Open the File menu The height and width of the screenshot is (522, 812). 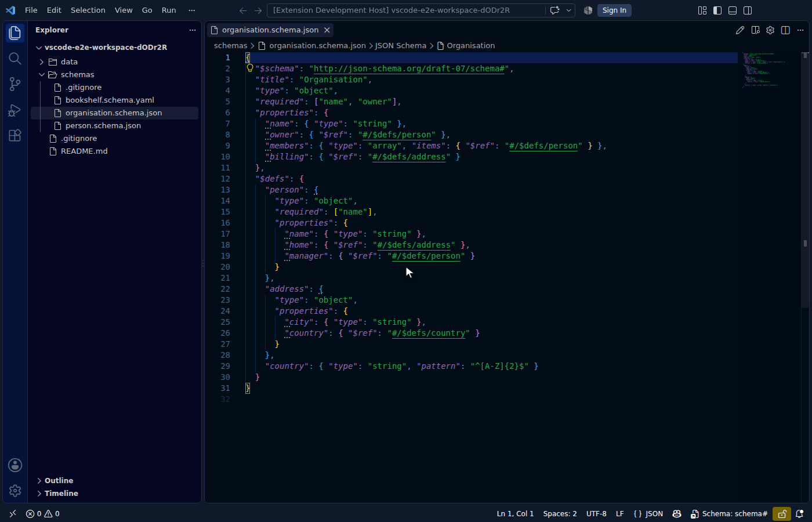pyautogui.click(x=31, y=10)
